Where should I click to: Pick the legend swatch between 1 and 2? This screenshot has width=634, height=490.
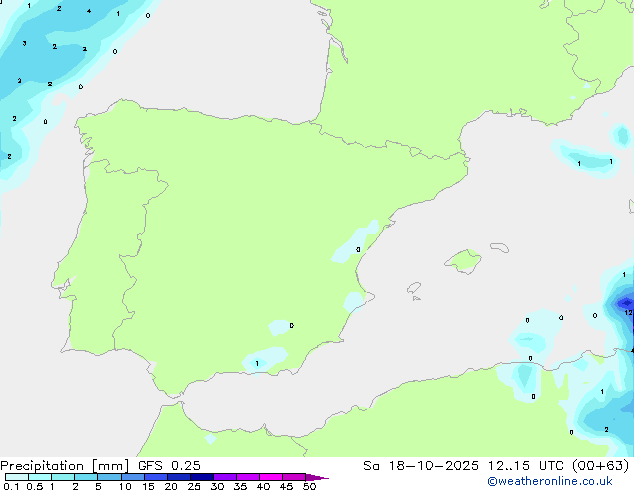coord(63,477)
